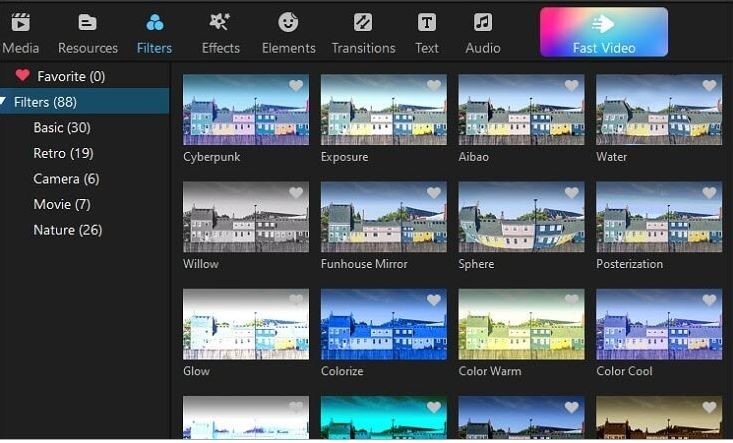Select the Posterization filter thumbnail

659,217
